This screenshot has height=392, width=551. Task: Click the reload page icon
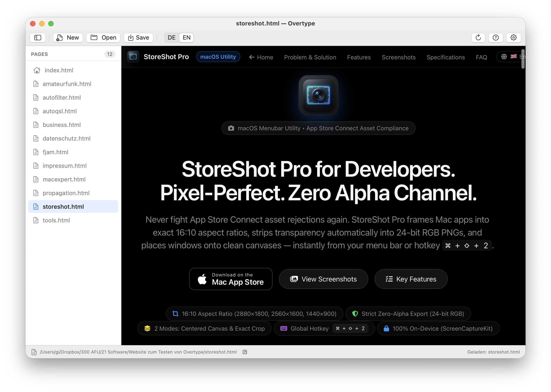point(478,38)
